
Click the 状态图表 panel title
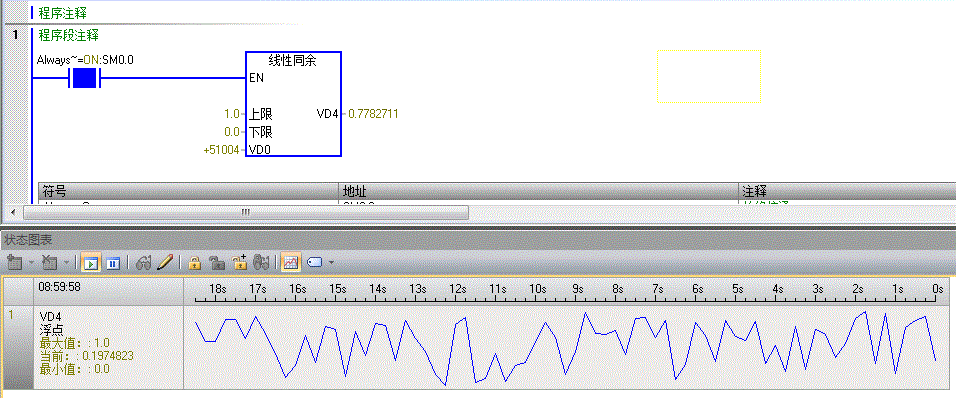pos(27,240)
